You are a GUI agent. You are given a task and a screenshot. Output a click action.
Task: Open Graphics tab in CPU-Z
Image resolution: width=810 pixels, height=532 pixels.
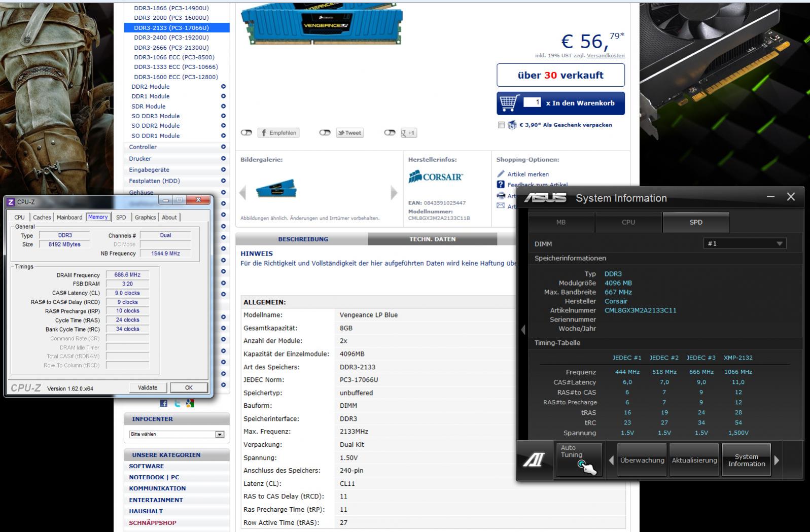(x=145, y=218)
